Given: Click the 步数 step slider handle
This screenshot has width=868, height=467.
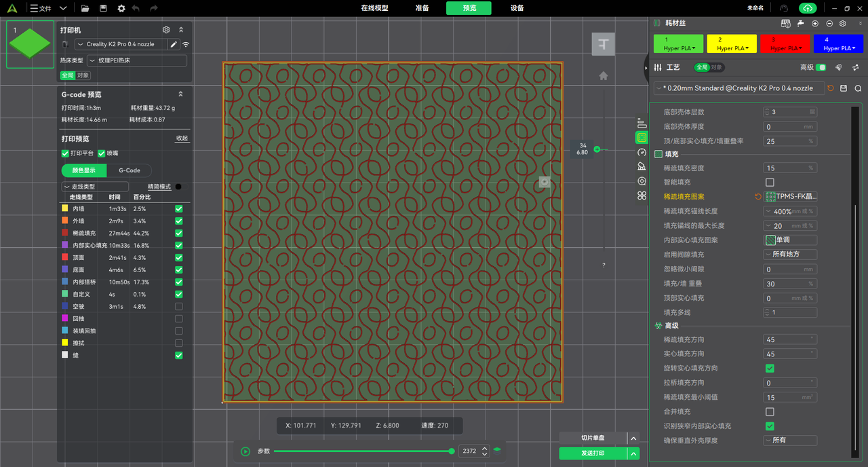Looking at the screenshot, I should tap(452, 451).
